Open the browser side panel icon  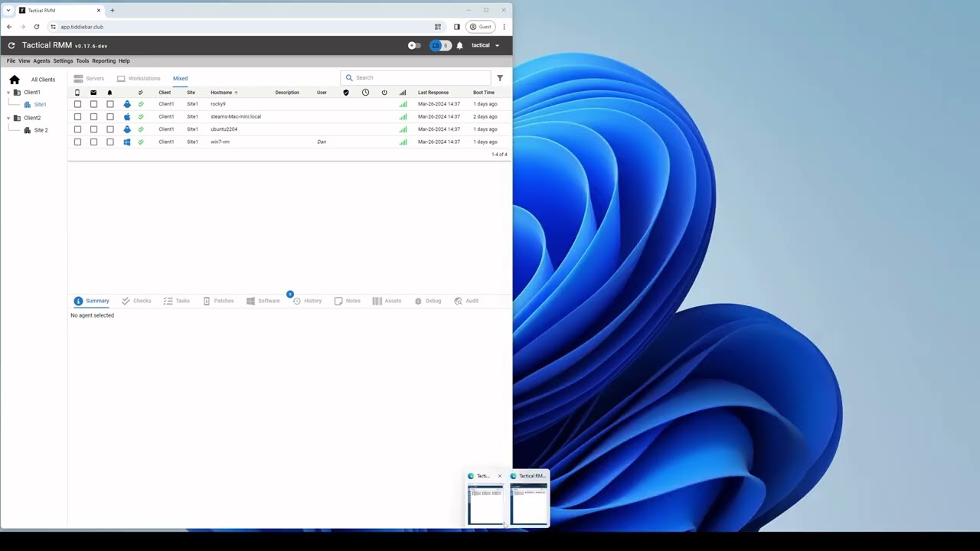pyautogui.click(x=457, y=27)
